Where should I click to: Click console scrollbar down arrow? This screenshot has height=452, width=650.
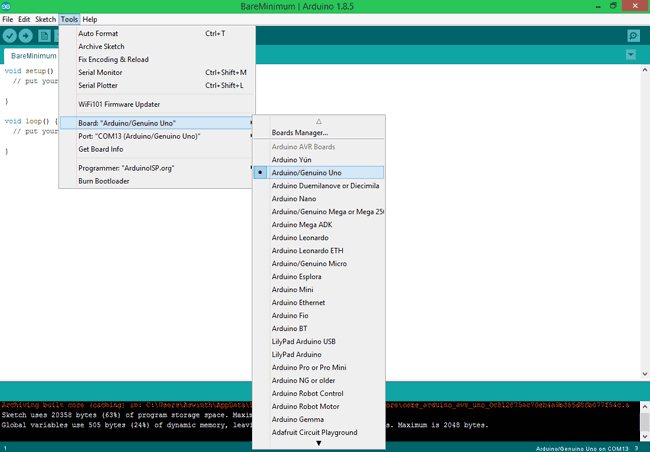pyautogui.click(x=645, y=437)
